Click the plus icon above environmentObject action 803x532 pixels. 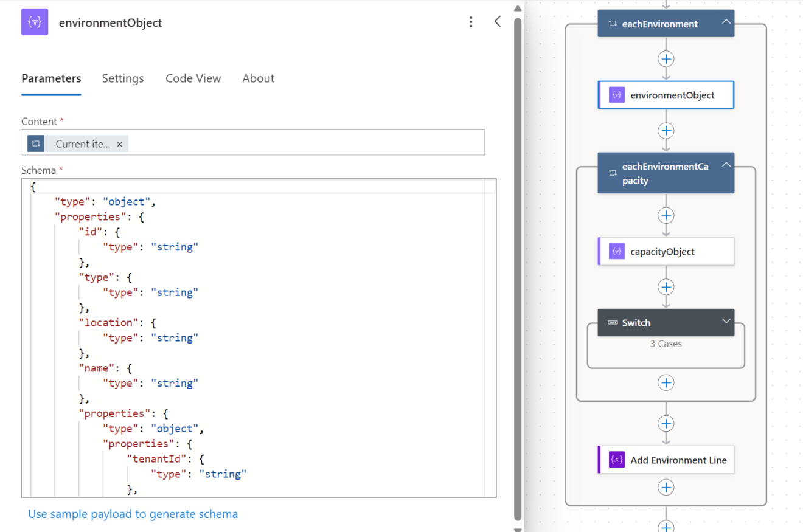click(666, 59)
